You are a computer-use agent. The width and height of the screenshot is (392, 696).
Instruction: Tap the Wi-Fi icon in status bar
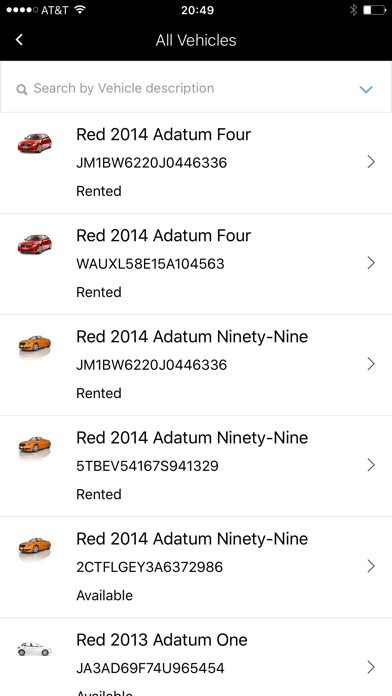point(80,10)
